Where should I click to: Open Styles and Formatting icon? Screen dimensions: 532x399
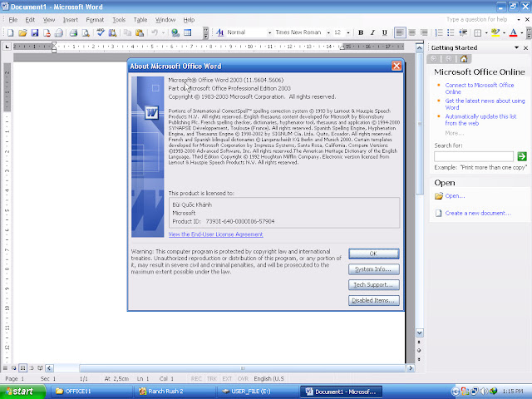[219, 32]
